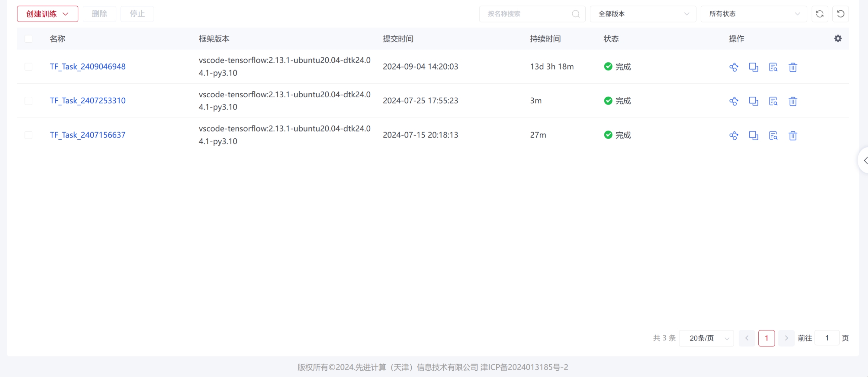This screenshot has width=868, height=377.
Task: Click copy icon for TF_Task_2407253310
Action: (753, 101)
